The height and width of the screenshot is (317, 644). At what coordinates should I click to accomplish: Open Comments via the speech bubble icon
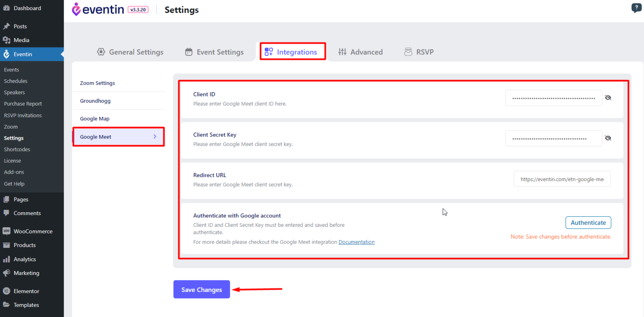(x=6, y=213)
